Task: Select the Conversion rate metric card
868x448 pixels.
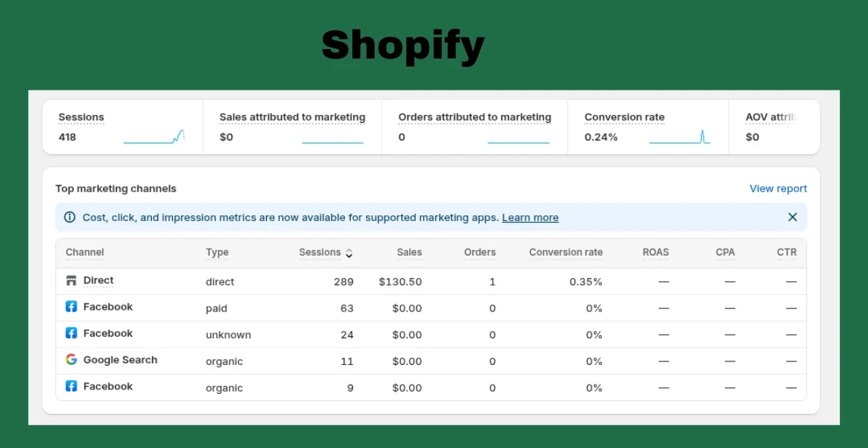Action: point(647,127)
